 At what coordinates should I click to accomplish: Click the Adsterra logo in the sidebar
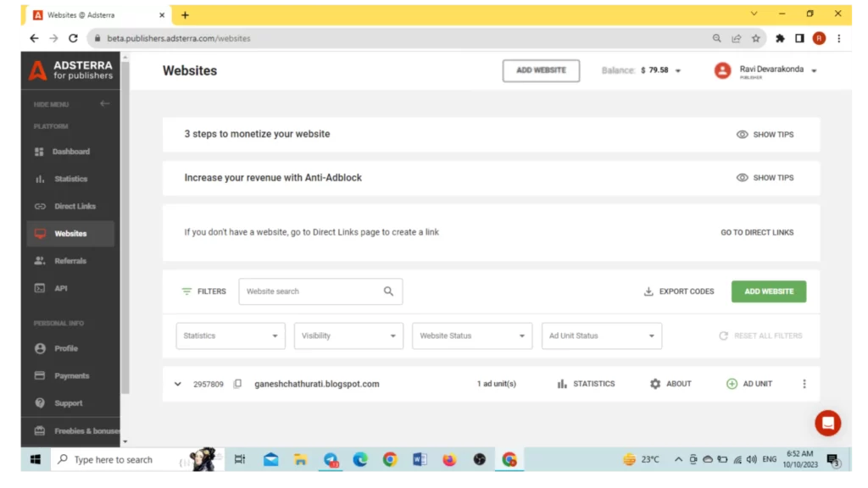(71, 70)
